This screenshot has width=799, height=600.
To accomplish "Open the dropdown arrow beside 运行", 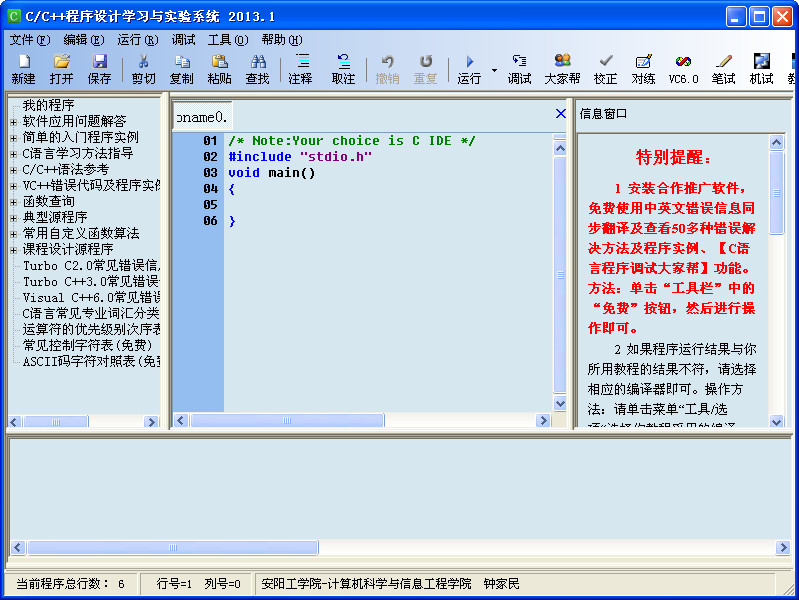I will [494, 69].
